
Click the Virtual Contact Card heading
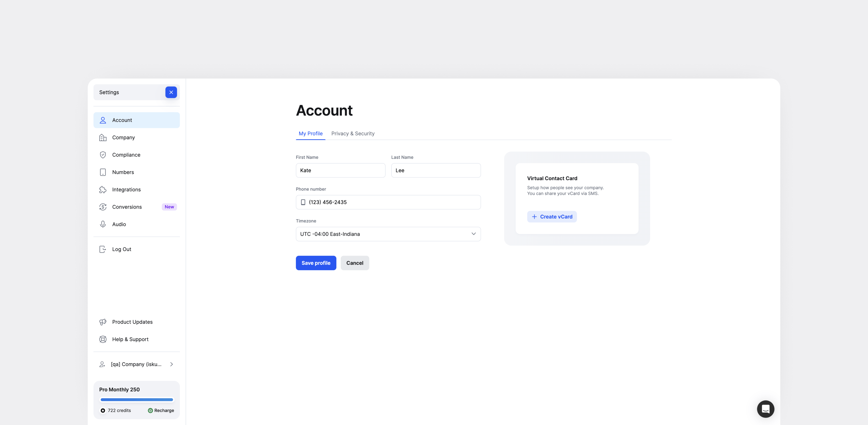[x=552, y=178]
